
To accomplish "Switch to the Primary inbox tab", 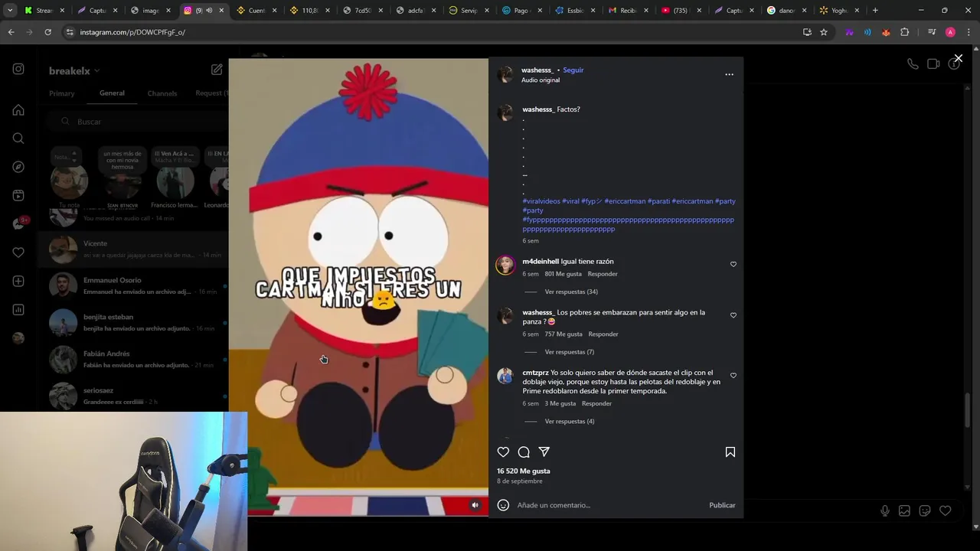I will point(62,93).
